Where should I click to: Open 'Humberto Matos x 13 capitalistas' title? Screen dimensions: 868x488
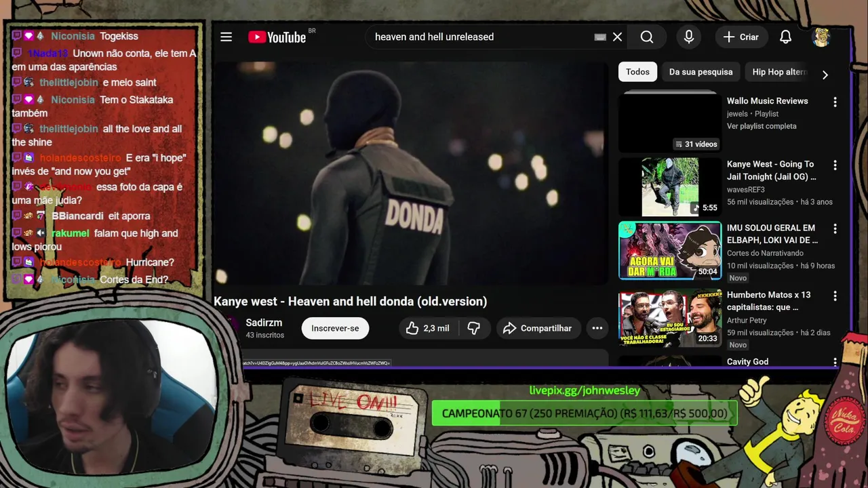(x=768, y=301)
